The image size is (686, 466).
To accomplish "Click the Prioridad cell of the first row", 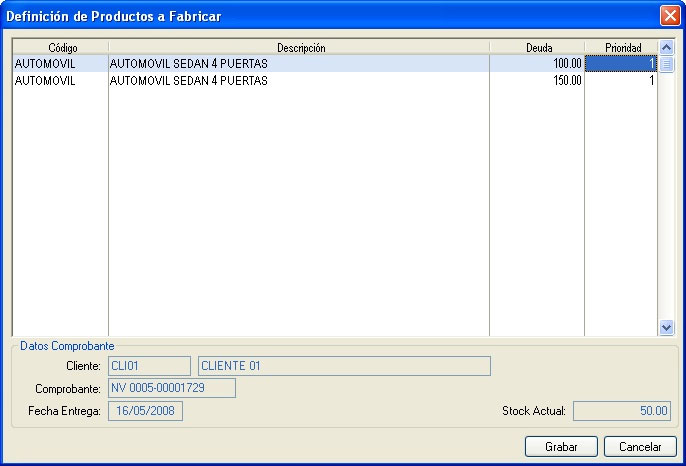I will click(621, 64).
